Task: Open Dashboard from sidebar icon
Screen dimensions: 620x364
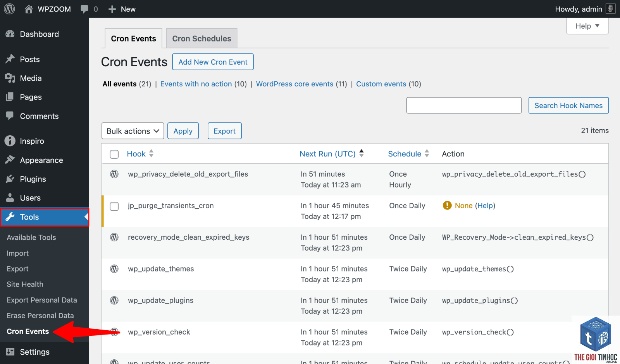Action: 10,34
